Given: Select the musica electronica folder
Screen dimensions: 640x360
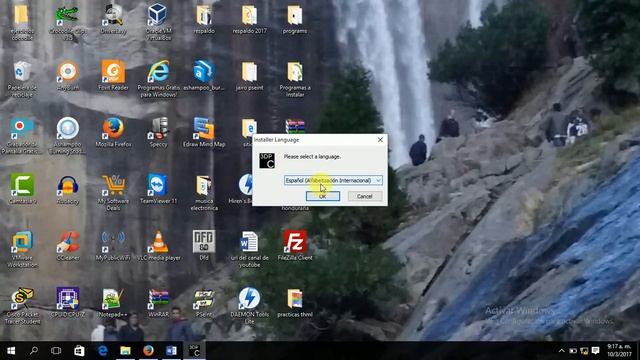Looking at the screenshot, I should 204,193.
